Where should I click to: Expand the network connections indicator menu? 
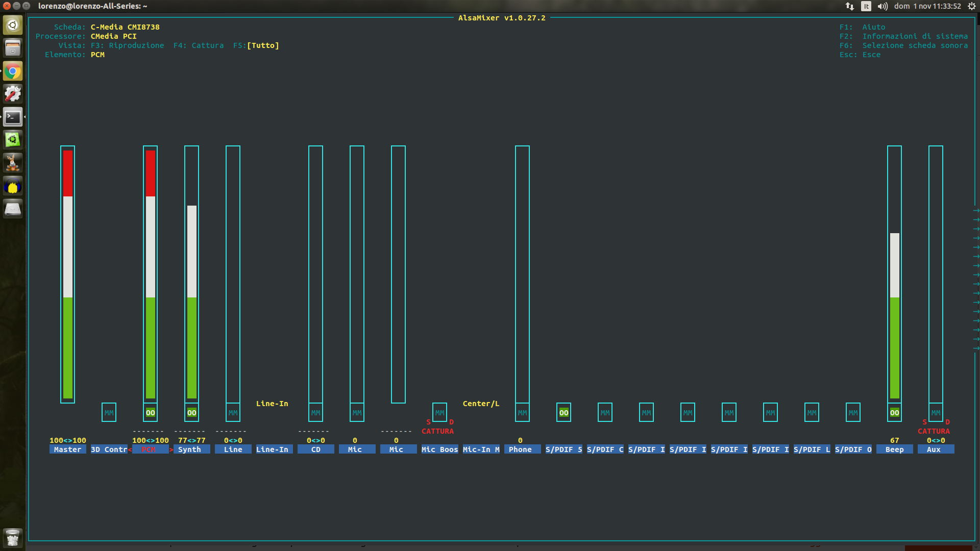pyautogui.click(x=849, y=6)
